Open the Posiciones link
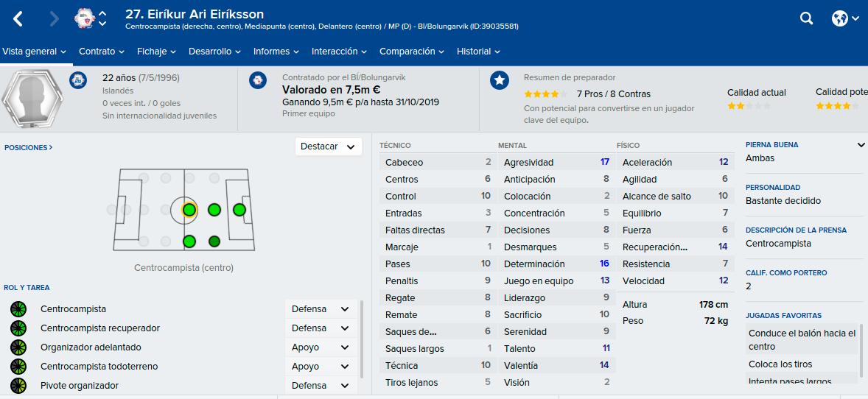 pos(29,148)
